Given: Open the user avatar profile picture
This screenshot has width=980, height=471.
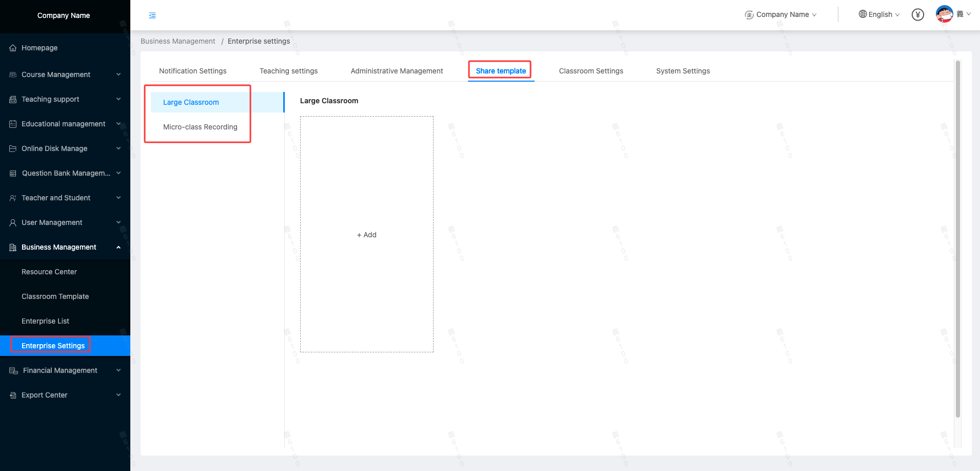Looking at the screenshot, I should 944,14.
